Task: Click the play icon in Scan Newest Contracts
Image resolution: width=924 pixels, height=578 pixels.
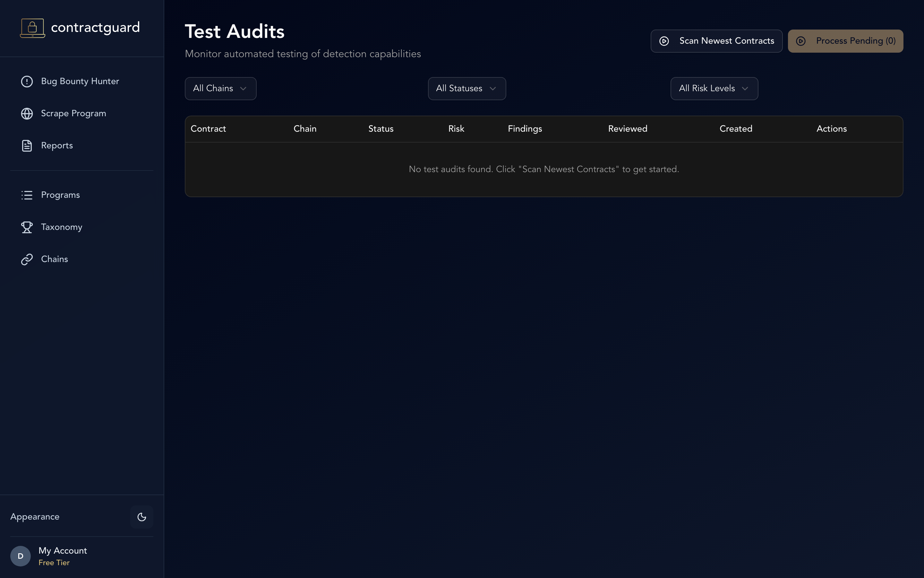Action: [x=664, y=41]
